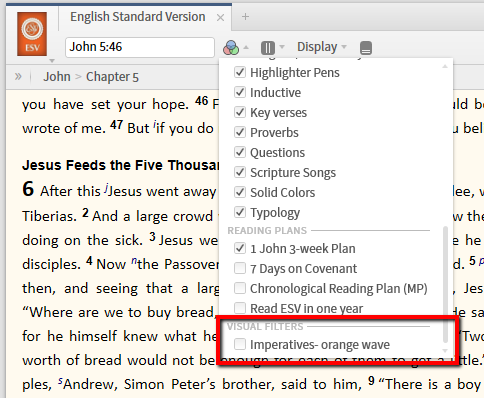
Task: Uncheck Scripture Songs checkbox
Action: click(x=240, y=172)
